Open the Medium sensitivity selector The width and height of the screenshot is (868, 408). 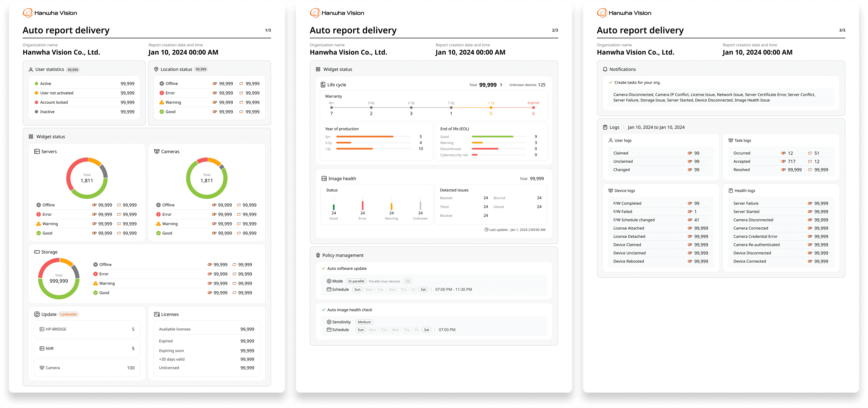[364, 322]
